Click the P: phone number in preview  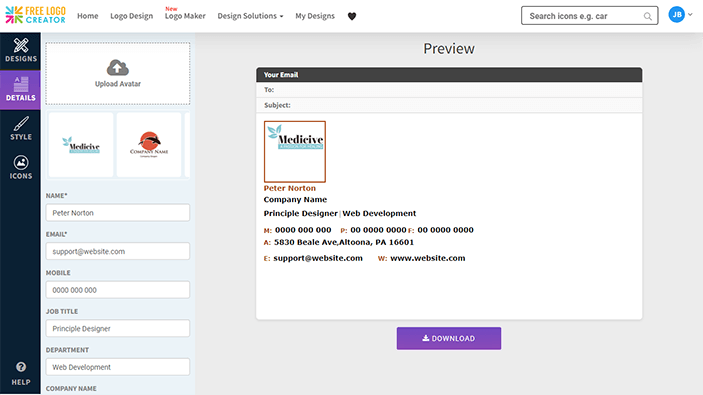tap(378, 230)
